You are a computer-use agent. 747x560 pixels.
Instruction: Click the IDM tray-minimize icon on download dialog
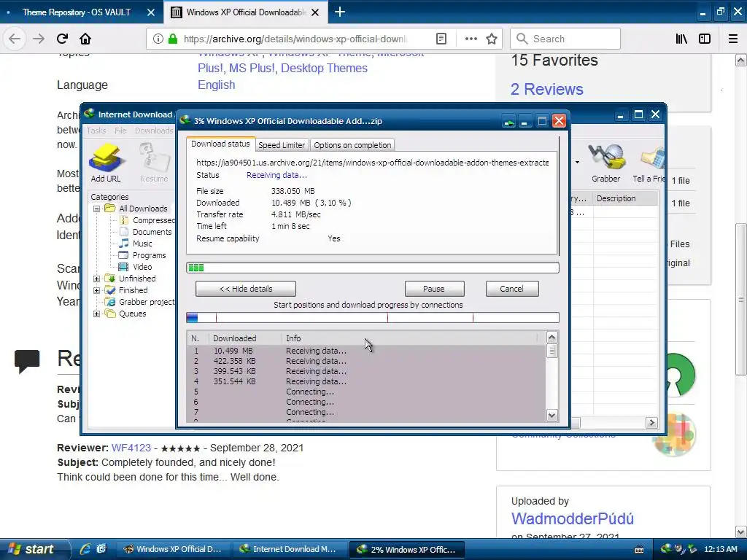(508, 122)
